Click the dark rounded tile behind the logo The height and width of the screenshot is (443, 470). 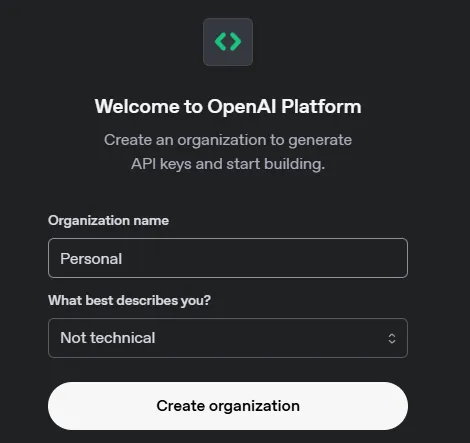point(228,42)
